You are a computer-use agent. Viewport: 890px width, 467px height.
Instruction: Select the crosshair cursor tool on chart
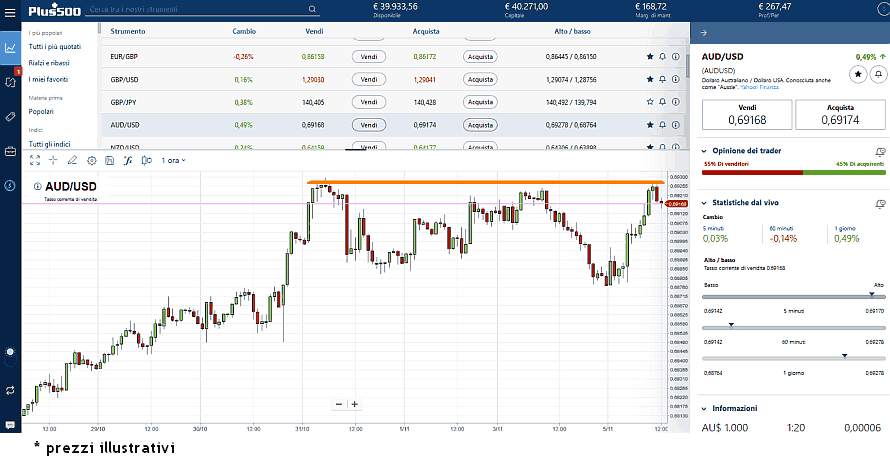coord(53,160)
